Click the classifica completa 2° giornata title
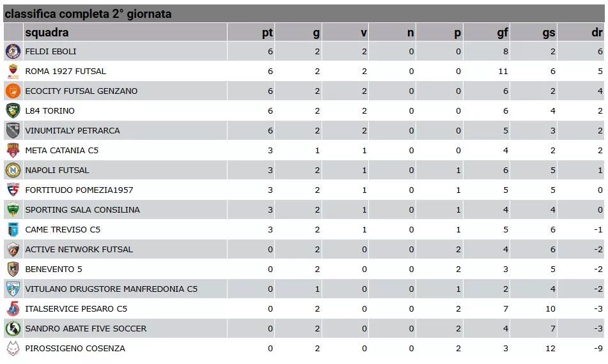Image resolution: width=608 pixels, height=364 pixels. [88, 14]
